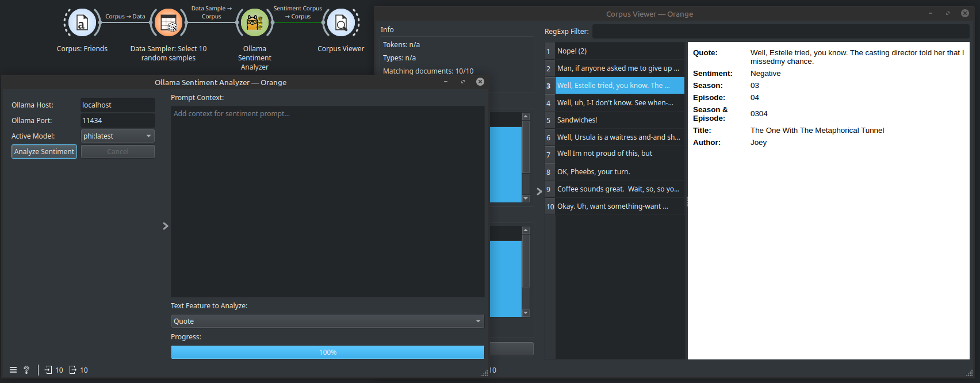Maximize the Corpus Viewer window
Image resolution: width=980 pixels, height=383 pixels.
click(x=948, y=13)
